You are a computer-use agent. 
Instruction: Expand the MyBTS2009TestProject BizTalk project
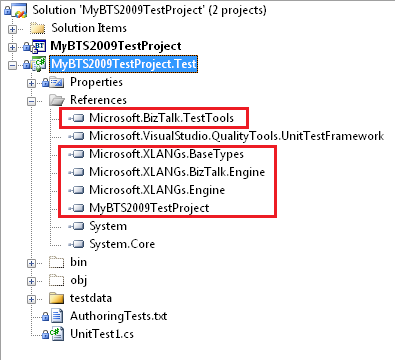click(12, 47)
